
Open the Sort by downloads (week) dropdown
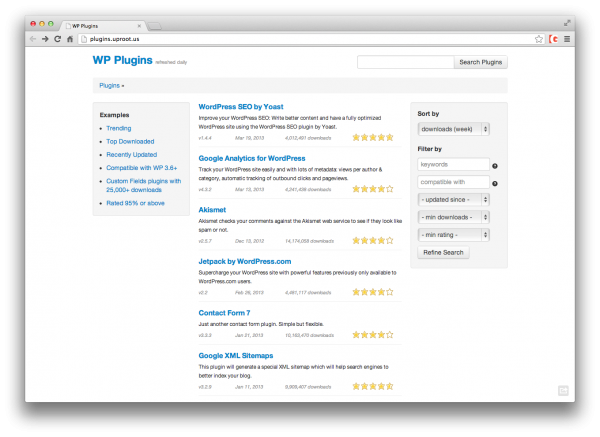(x=453, y=129)
